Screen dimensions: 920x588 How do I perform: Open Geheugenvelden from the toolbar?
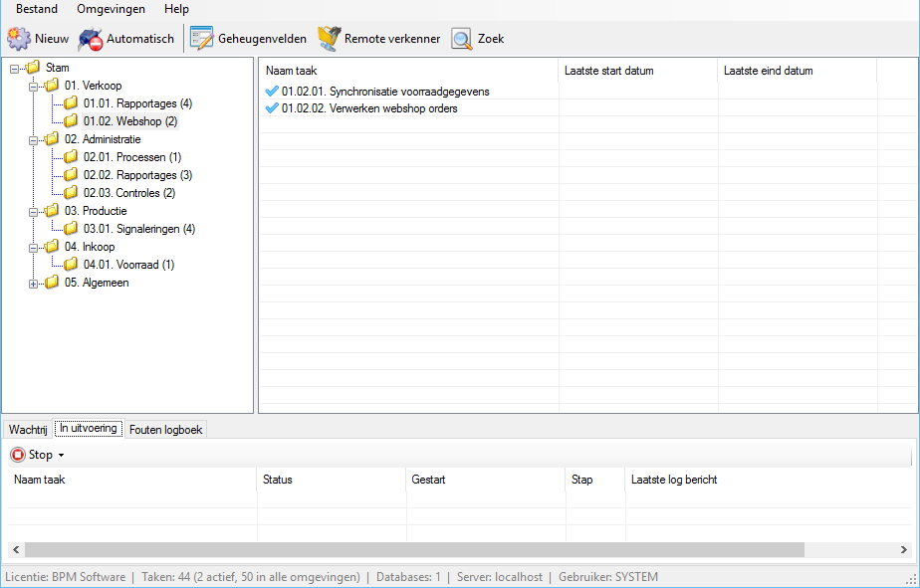click(x=202, y=39)
